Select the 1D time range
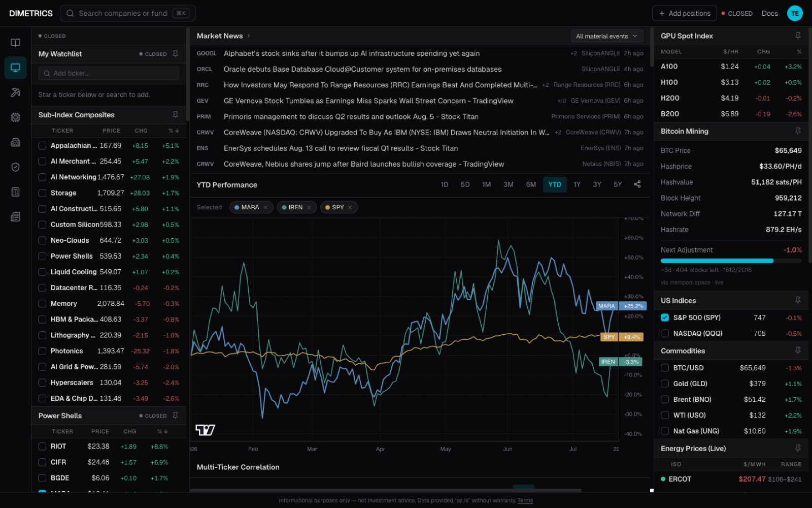Screen dimensions: 812x508 pos(445,184)
